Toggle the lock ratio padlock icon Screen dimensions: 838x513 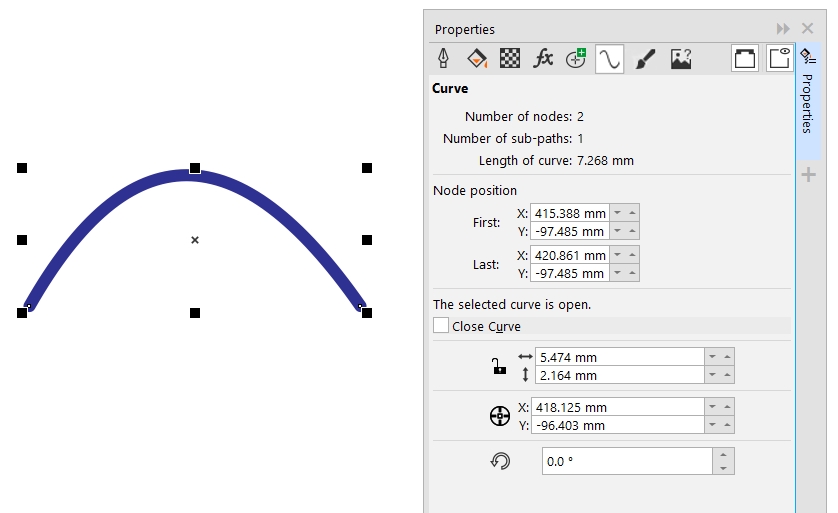click(499, 367)
